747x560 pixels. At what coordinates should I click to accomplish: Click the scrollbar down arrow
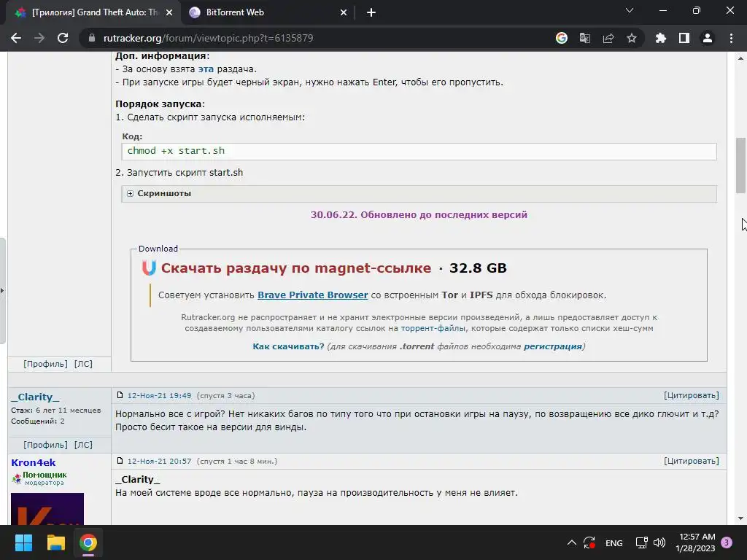point(740,518)
